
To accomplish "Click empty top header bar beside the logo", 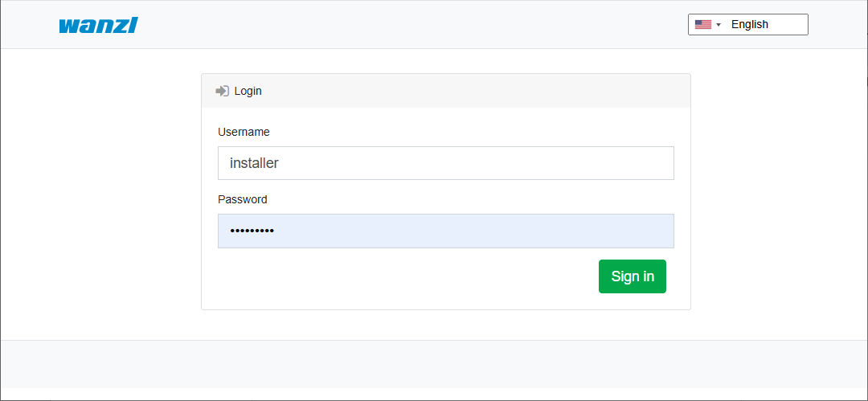I will pos(402,25).
